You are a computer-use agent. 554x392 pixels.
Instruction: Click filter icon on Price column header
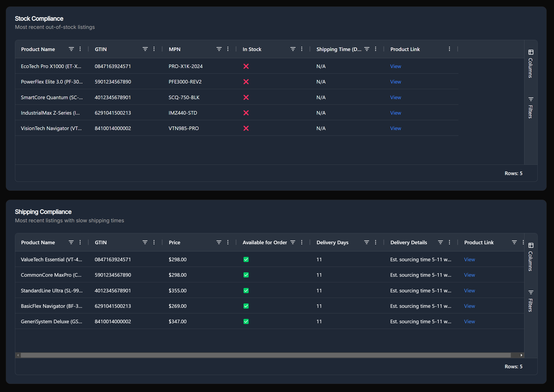(x=219, y=242)
